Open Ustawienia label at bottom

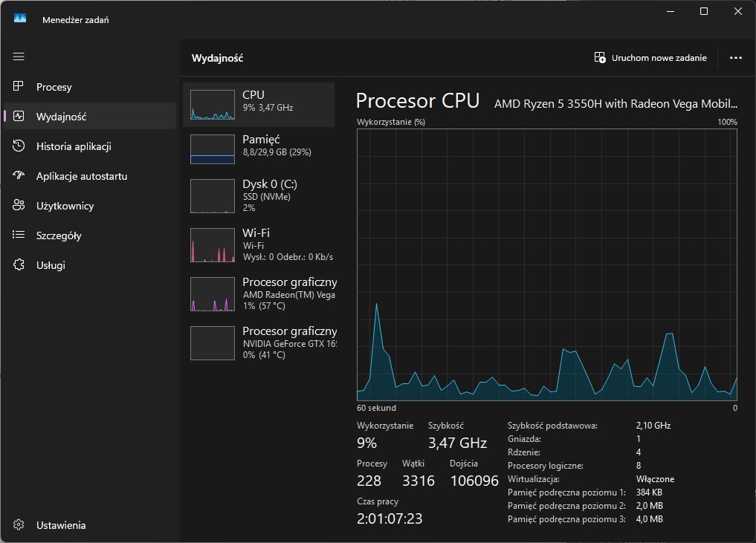[x=61, y=525]
